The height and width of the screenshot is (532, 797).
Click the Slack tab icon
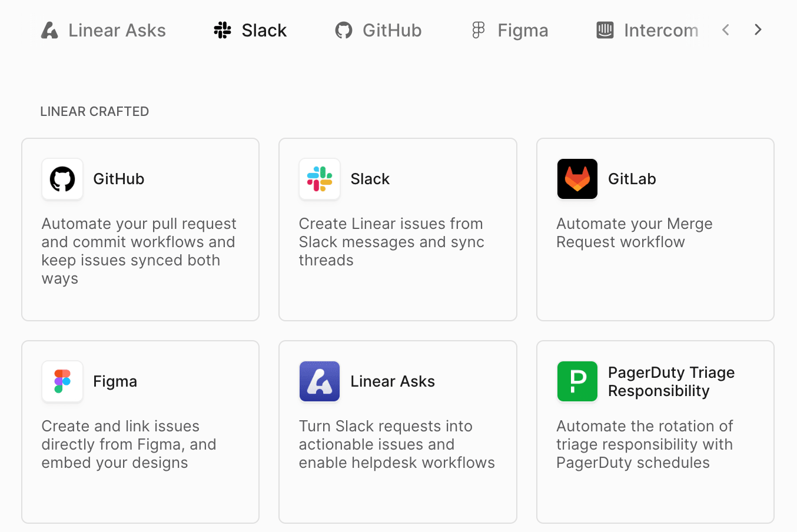[x=223, y=30]
